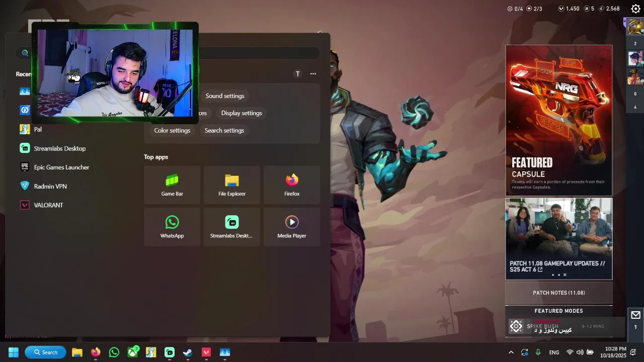Launch File Explorer from Top apps
This screenshot has height=362, width=644.
point(232,185)
